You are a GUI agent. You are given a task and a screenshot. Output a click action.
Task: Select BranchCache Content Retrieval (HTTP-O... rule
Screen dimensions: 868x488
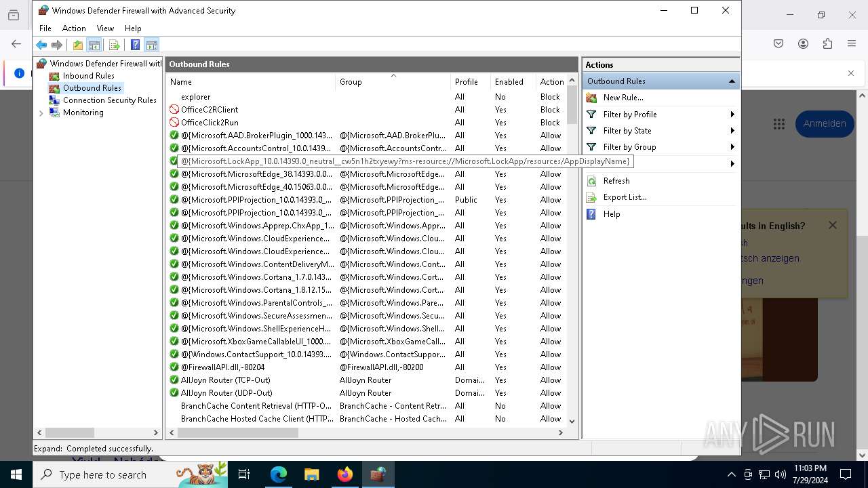256,406
